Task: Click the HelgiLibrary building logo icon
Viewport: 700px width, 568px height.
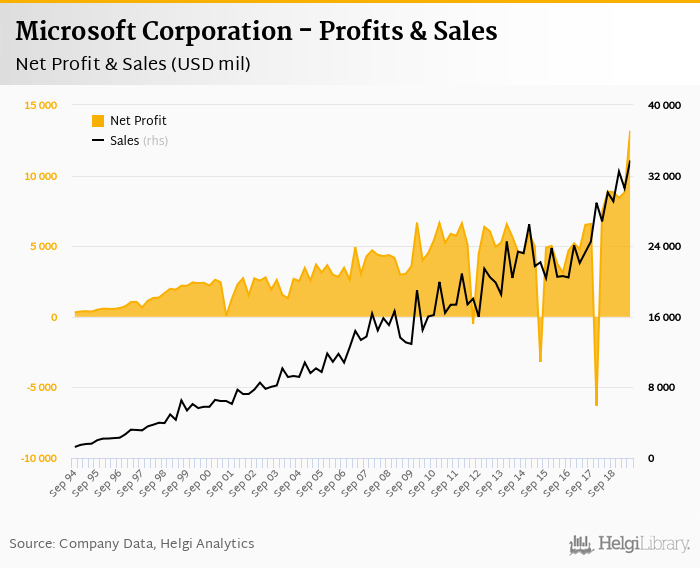Action: click(582, 544)
